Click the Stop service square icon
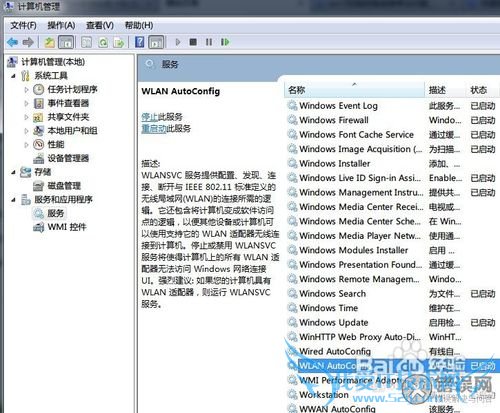This screenshot has height=413, width=500. point(193,42)
